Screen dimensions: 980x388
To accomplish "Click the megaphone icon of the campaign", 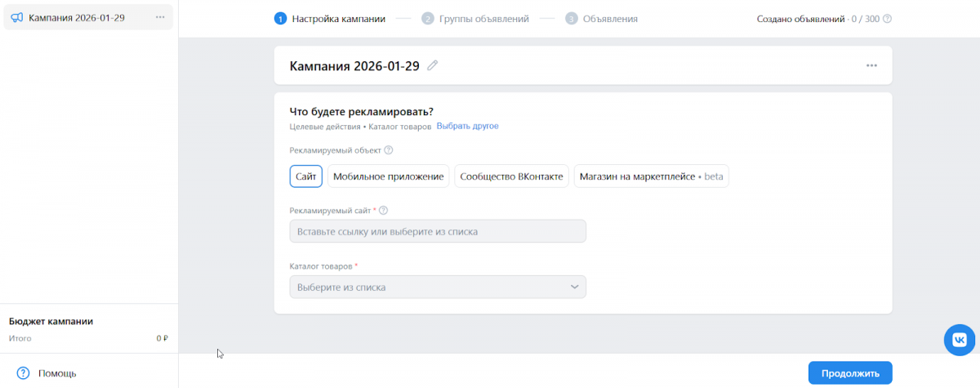I will (16, 17).
